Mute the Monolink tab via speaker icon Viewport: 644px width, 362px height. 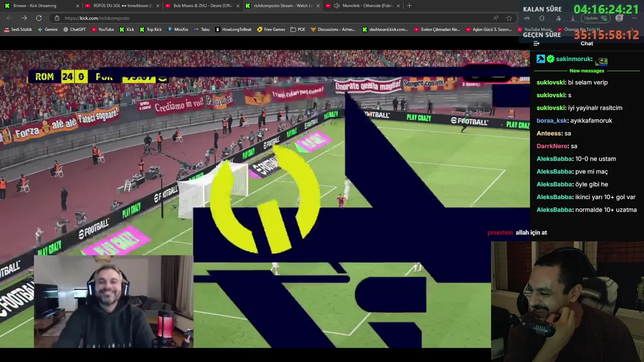(x=337, y=6)
